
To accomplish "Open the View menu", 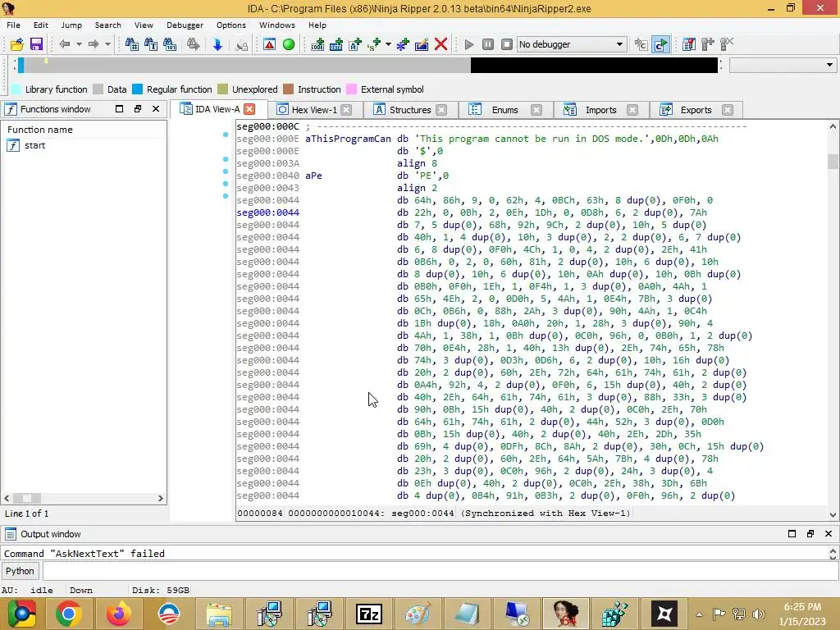I will point(144,25).
